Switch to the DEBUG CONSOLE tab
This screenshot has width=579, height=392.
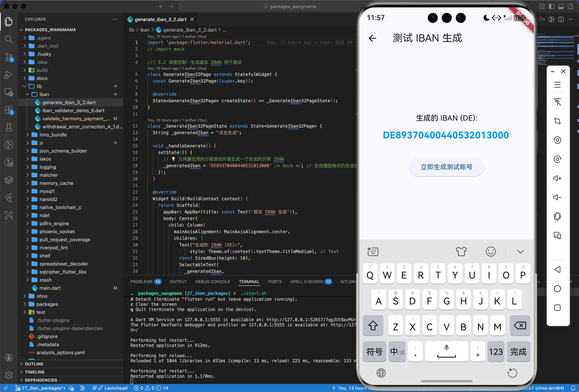pyautogui.click(x=212, y=282)
